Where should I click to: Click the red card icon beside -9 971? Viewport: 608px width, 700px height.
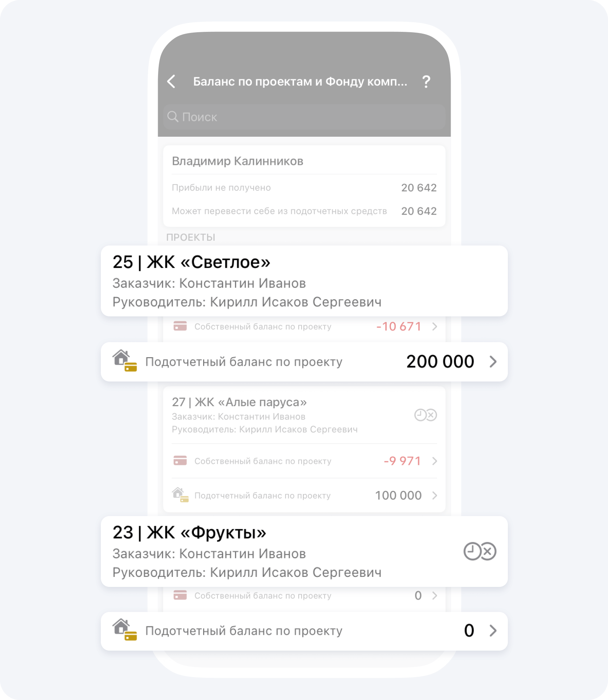180,461
